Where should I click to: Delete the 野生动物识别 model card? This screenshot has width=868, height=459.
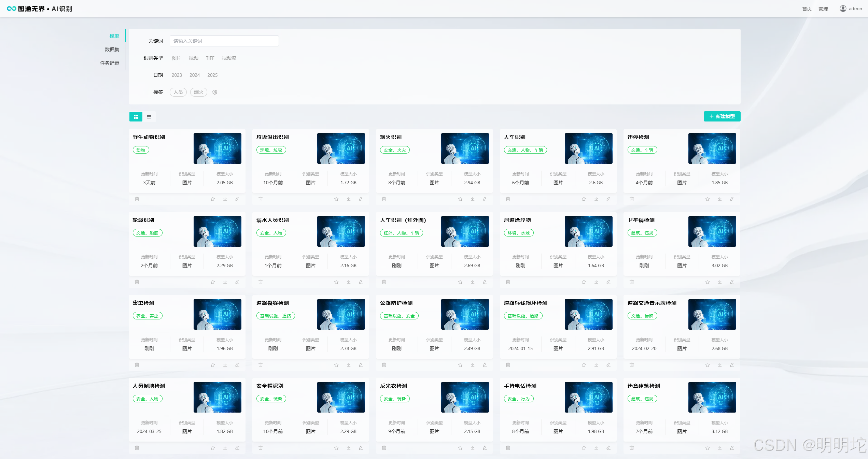(x=137, y=199)
